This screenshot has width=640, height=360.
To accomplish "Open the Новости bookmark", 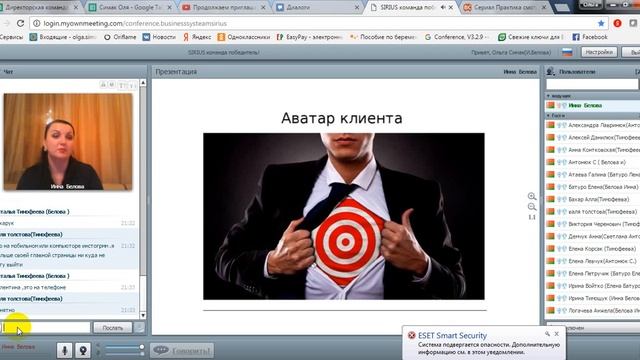I will point(159,37).
